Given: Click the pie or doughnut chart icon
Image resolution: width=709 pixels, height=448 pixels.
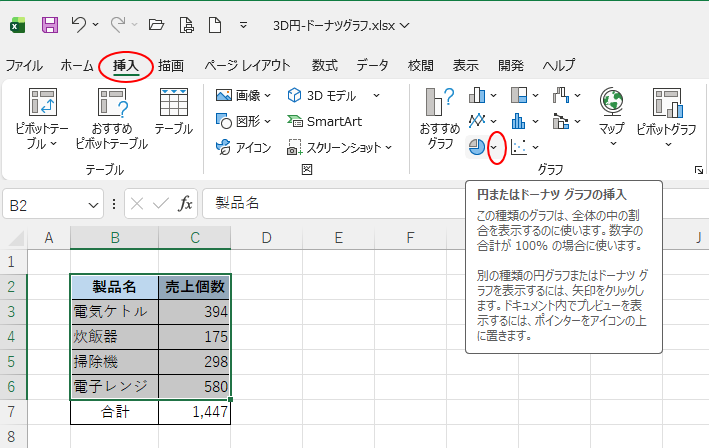Looking at the screenshot, I should (477, 147).
